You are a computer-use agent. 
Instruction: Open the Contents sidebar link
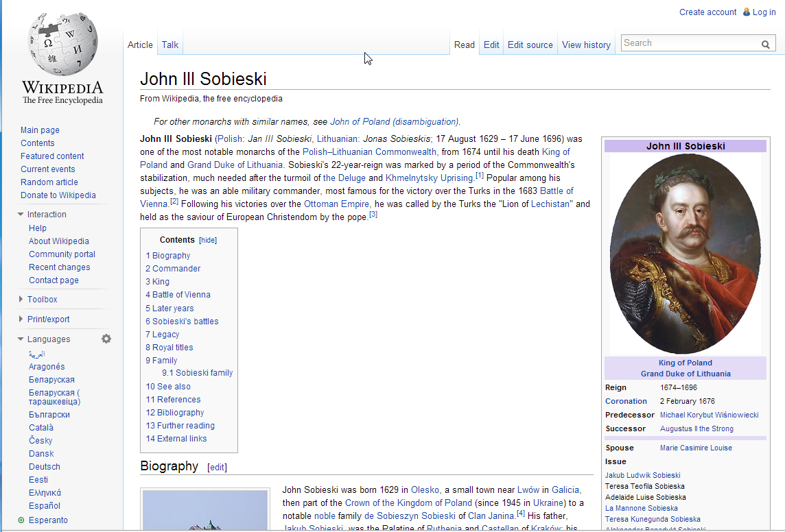(38, 143)
